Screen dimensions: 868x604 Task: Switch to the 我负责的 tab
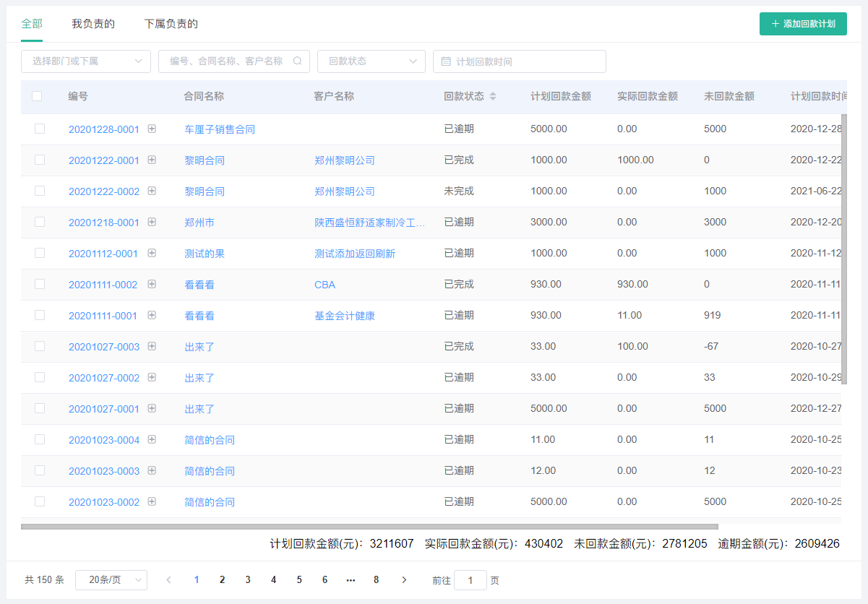tap(93, 24)
